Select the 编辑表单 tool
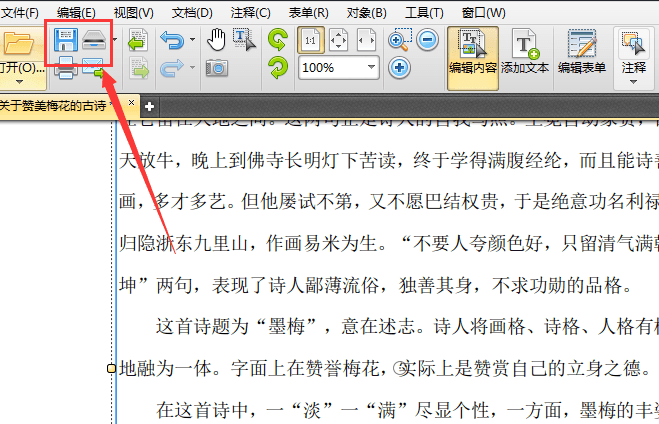 point(582,53)
